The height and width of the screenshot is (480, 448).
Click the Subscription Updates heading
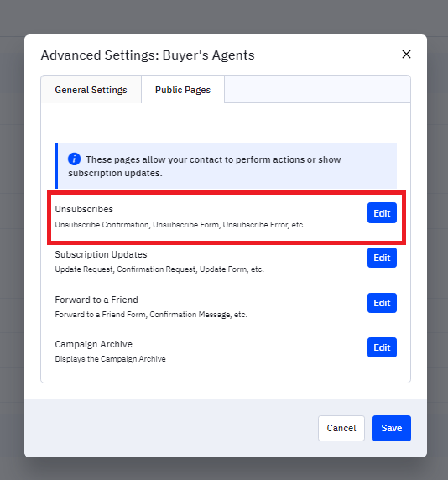(x=101, y=255)
